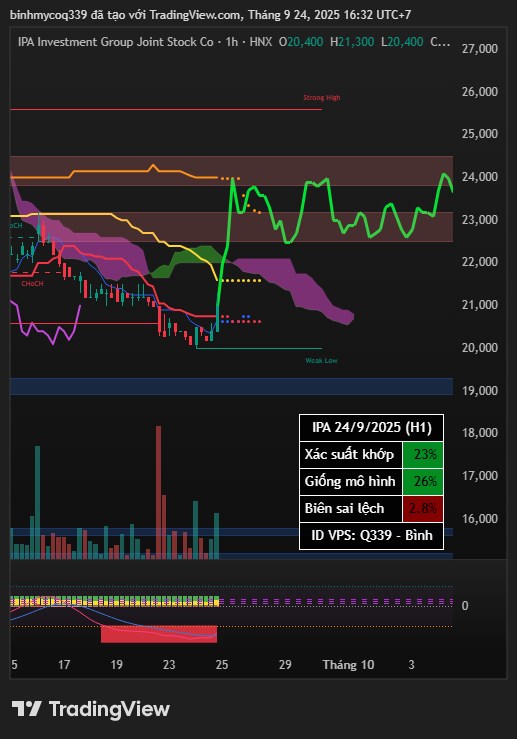Click the TradingView wordmark text

pos(109,709)
